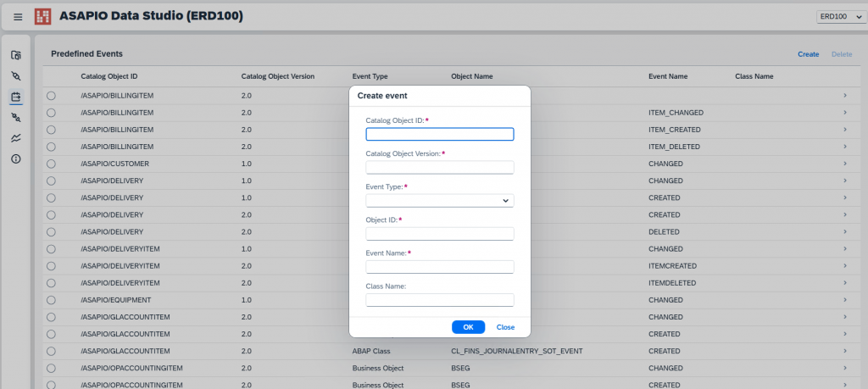Select radio button for CL_FINS_JOURNALENTRY_SOT_EVENT row
This screenshot has width=868, height=389.
[x=51, y=351]
